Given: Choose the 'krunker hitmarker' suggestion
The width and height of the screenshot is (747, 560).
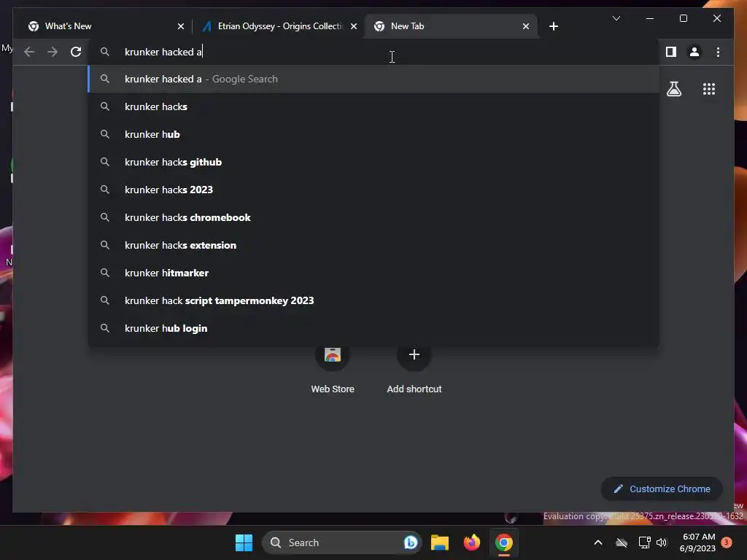Looking at the screenshot, I should tap(373, 273).
